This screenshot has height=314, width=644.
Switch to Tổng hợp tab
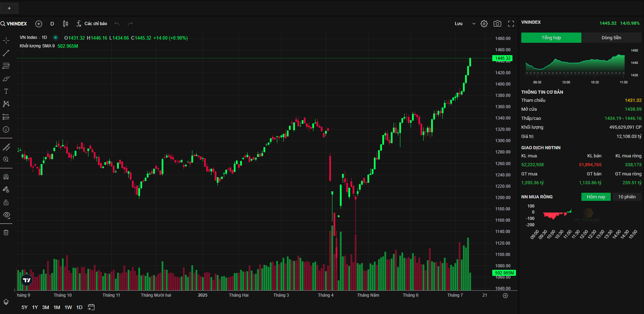[x=551, y=38]
